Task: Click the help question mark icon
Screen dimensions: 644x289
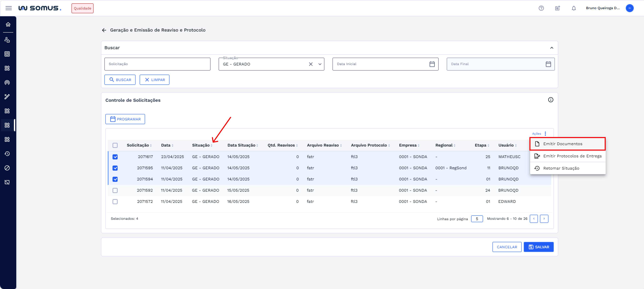Action: (541, 8)
